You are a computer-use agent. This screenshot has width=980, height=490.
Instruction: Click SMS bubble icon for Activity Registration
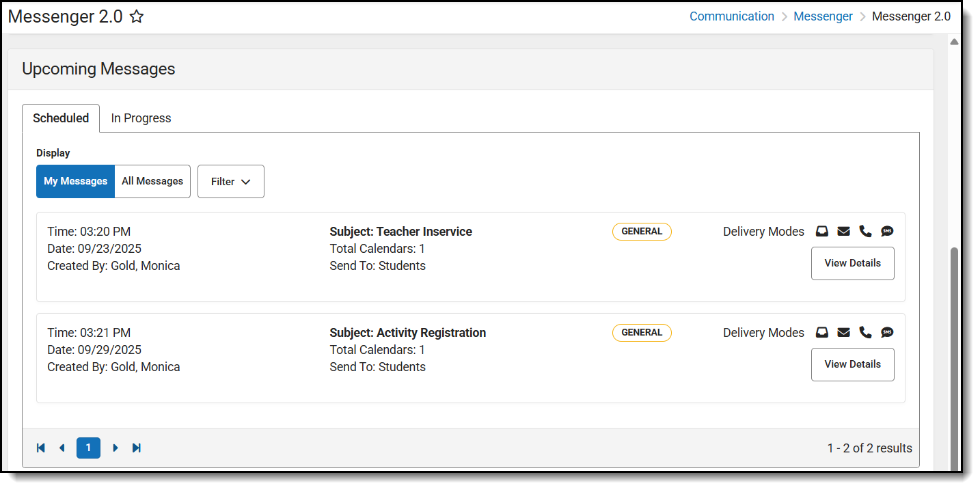(887, 333)
